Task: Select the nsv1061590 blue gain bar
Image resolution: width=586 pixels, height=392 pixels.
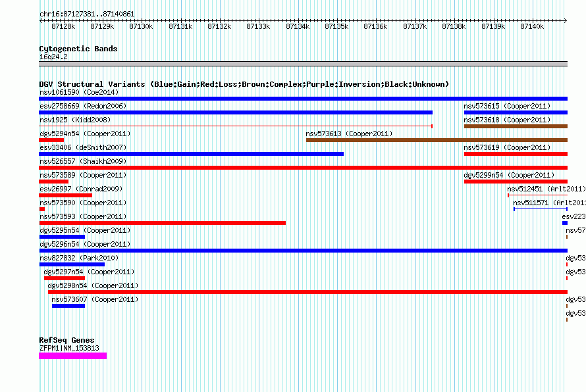Action: click(x=303, y=99)
